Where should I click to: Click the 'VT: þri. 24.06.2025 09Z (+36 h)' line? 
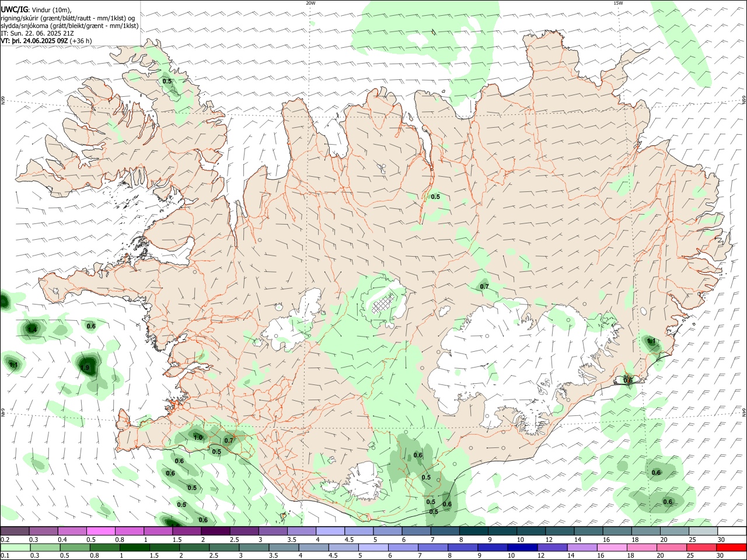click(x=47, y=41)
